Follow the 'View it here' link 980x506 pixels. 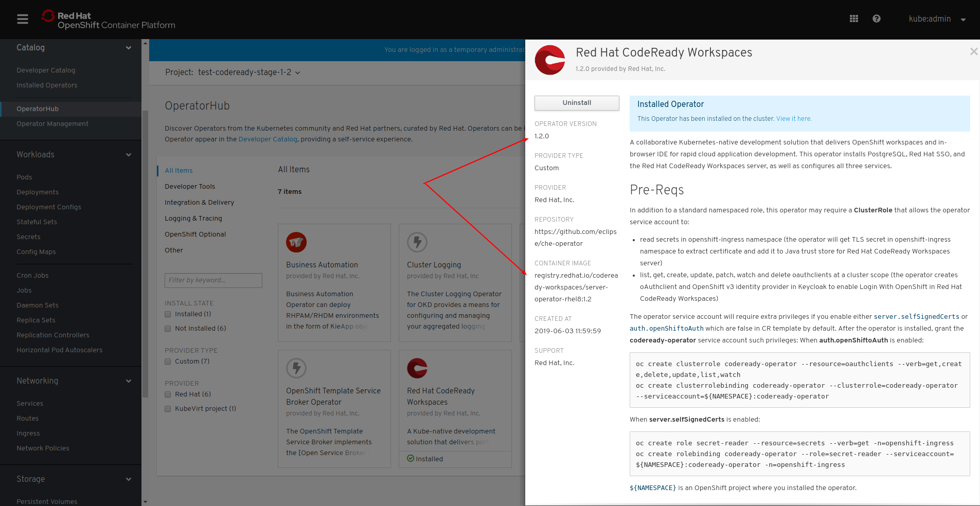794,119
